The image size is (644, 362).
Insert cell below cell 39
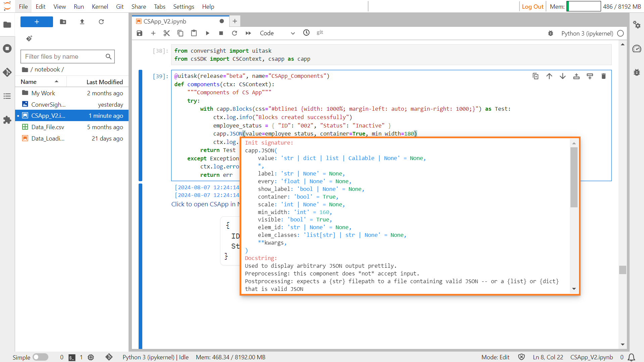pyautogui.click(x=590, y=76)
